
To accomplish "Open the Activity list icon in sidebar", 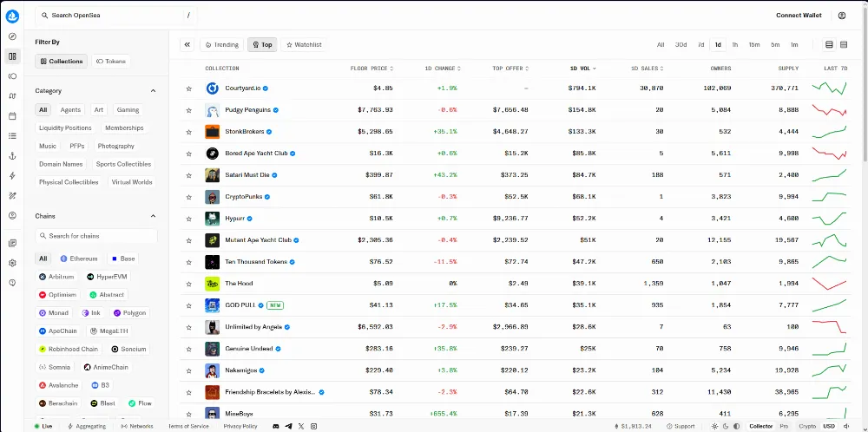I will coord(12,136).
